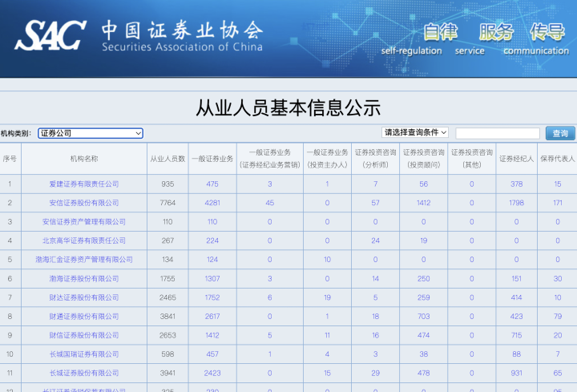
Task: Click 703 投资顾问 count for 财通证券
Action: pyautogui.click(x=424, y=316)
